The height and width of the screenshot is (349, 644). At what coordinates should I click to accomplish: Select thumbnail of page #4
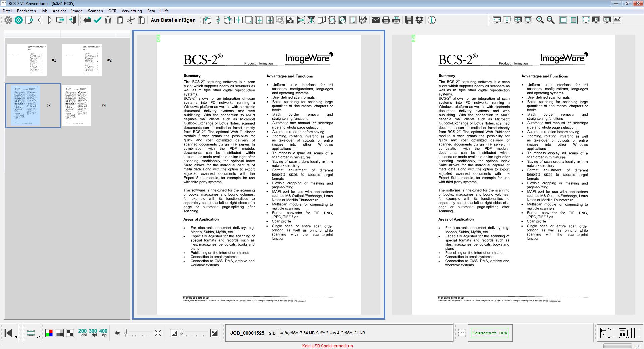[x=76, y=105]
